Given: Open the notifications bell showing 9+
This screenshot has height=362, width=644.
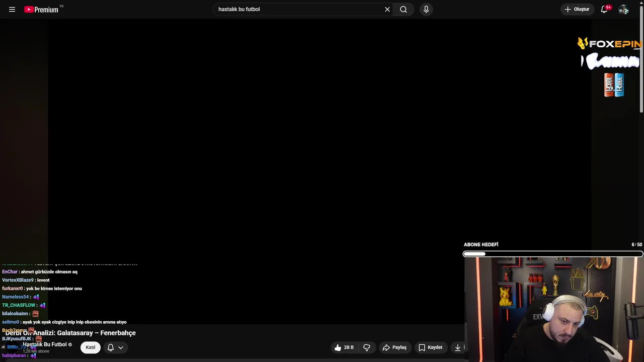Looking at the screenshot, I should pyautogui.click(x=605, y=9).
